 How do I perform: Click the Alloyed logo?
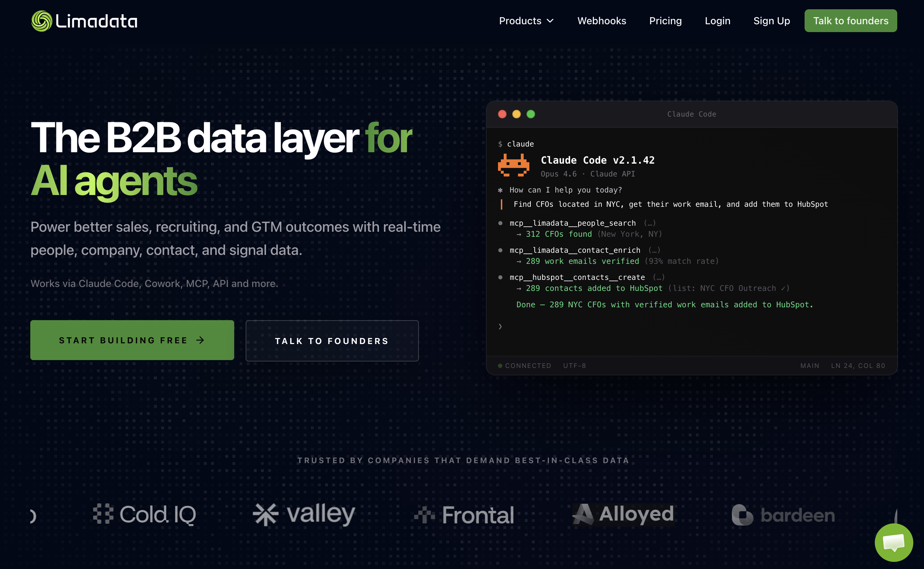coord(623,514)
